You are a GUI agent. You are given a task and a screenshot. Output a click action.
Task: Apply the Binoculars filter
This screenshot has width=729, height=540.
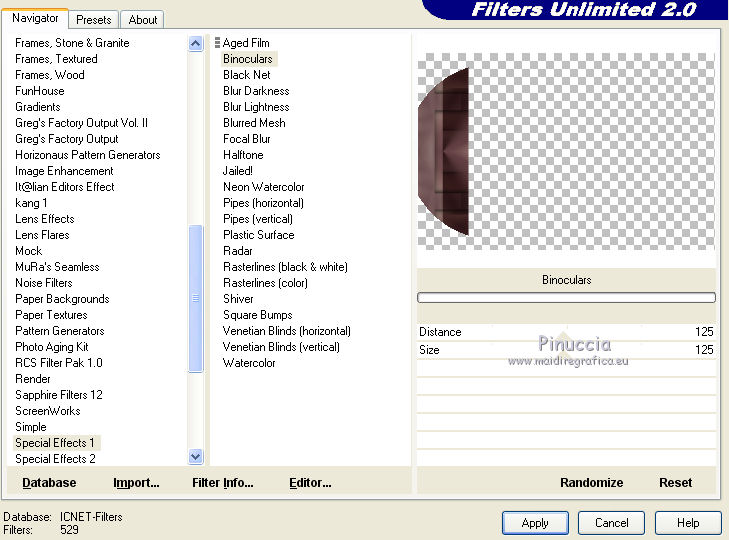coord(535,523)
